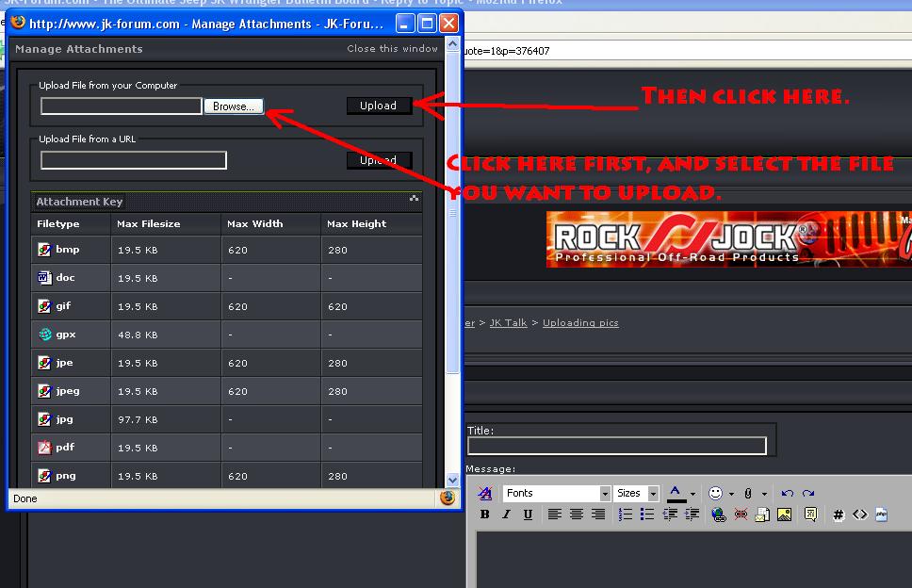Click the Insert Image icon
Viewport: 912px width, 588px height.
coord(784,514)
